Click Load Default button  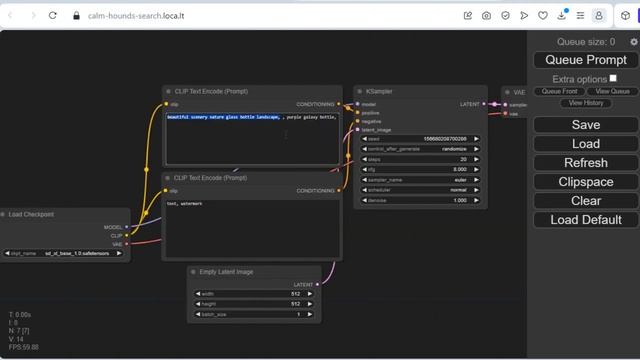[586, 220]
